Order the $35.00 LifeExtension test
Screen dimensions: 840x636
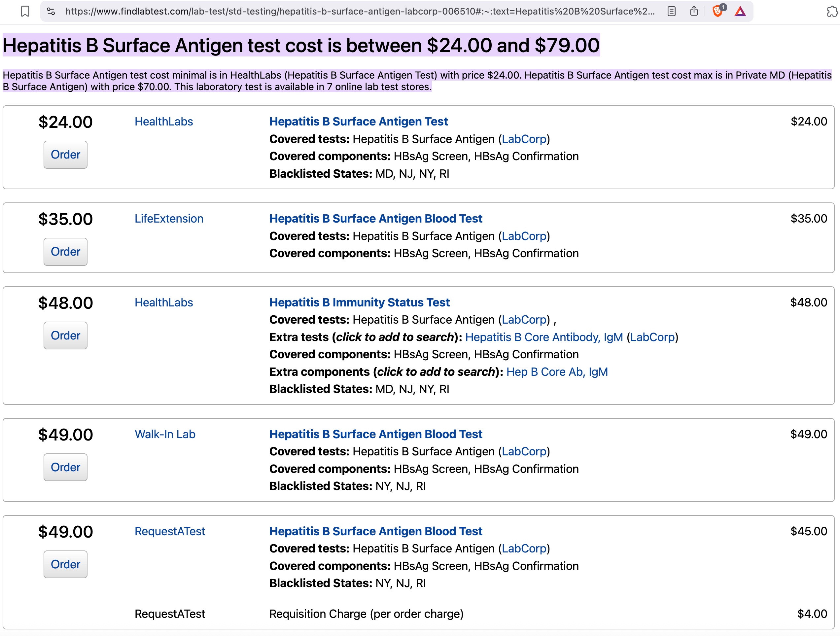[x=65, y=252]
